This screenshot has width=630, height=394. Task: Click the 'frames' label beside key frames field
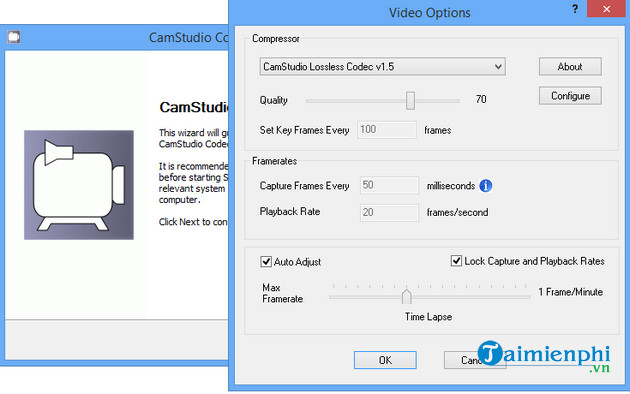pos(438,131)
